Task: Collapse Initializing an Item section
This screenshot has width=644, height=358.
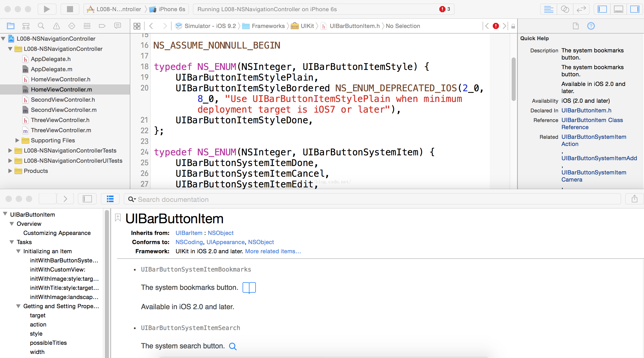Action: 18,251
